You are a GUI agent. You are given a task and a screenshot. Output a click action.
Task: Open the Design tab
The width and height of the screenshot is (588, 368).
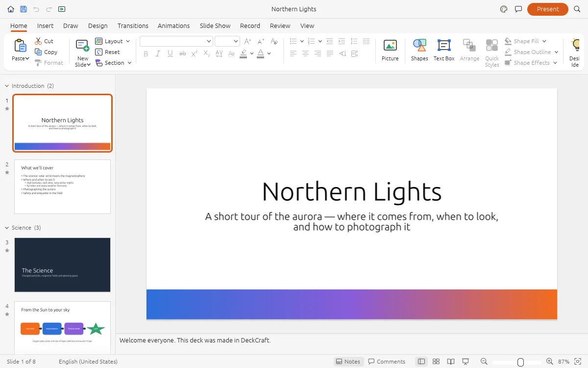[98, 26]
